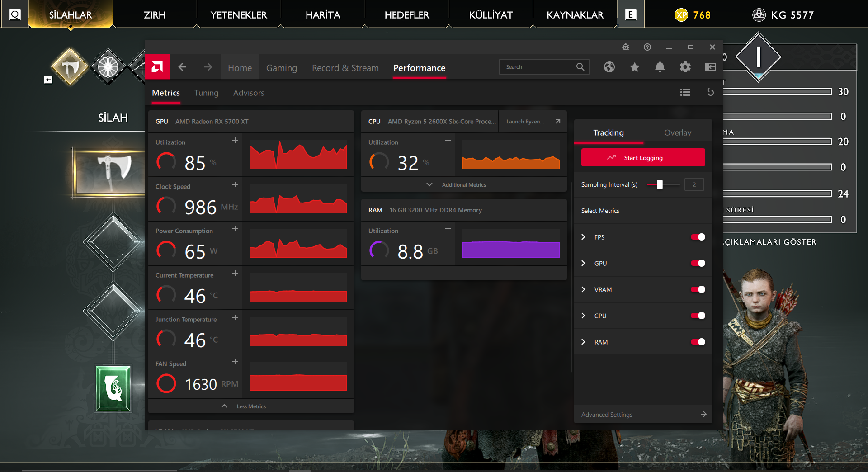Turn off VRAM metric toggle

[x=698, y=289]
